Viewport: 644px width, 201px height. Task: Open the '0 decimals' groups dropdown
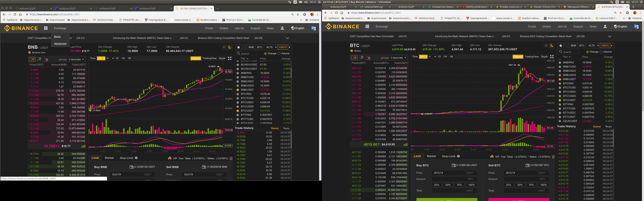pos(398,58)
